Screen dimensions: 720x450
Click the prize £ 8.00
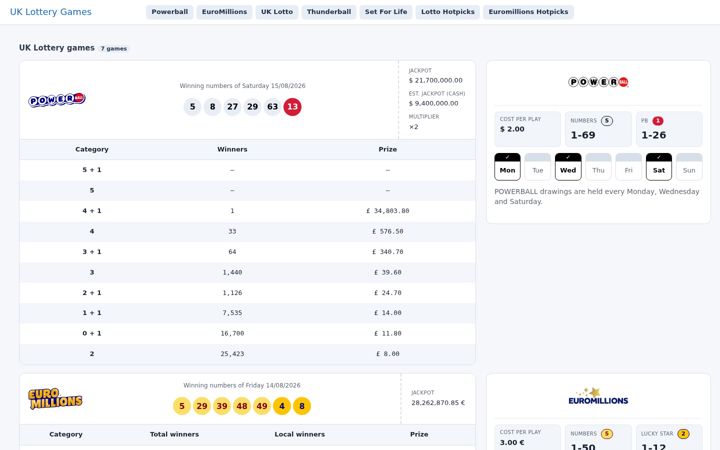click(388, 354)
